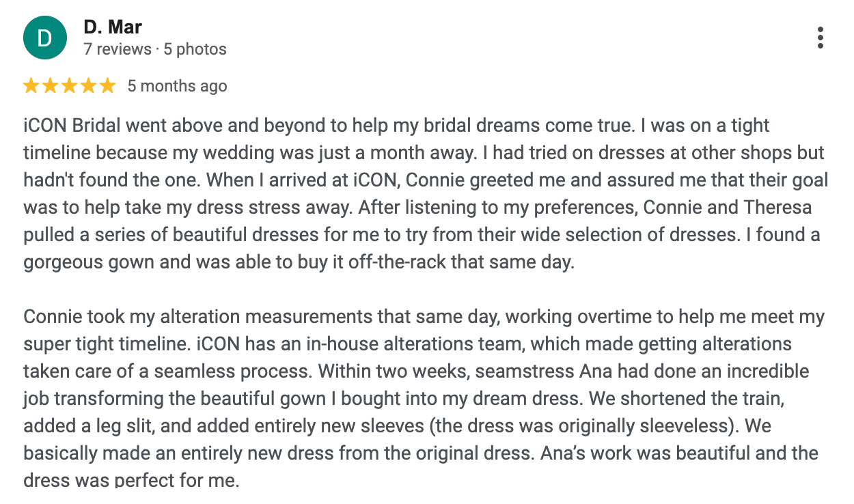This screenshot has height=504, width=854.
Task: Open D. Mar's reviewer profile name
Action: (113, 27)
